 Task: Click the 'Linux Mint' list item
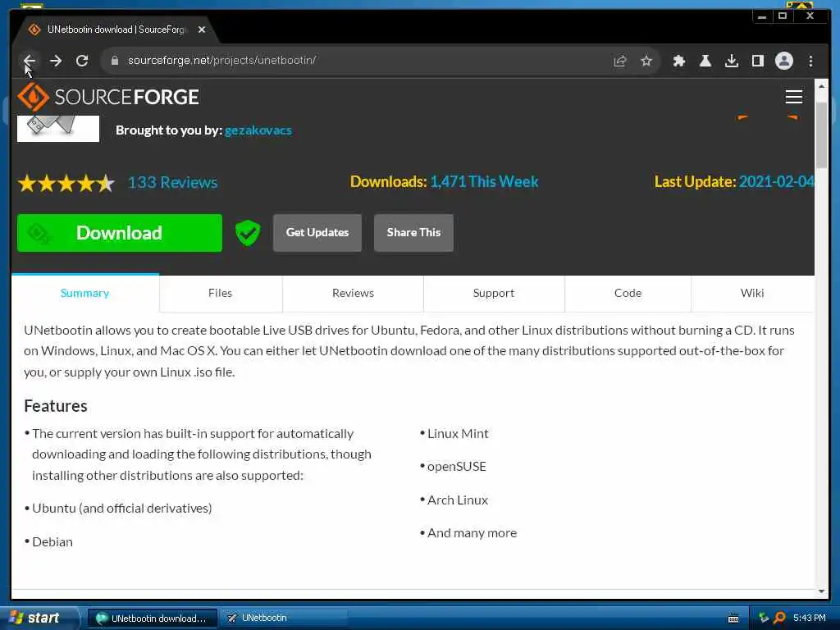tap(458, 433)
